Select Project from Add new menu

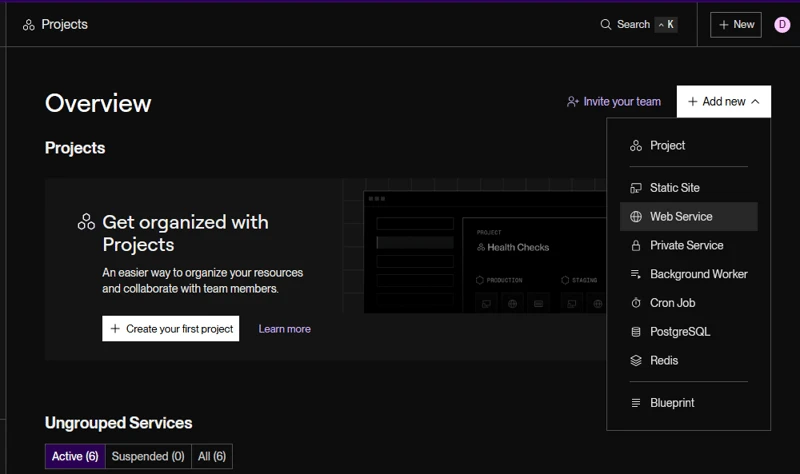pyautogui.click(x=689, y=146)
